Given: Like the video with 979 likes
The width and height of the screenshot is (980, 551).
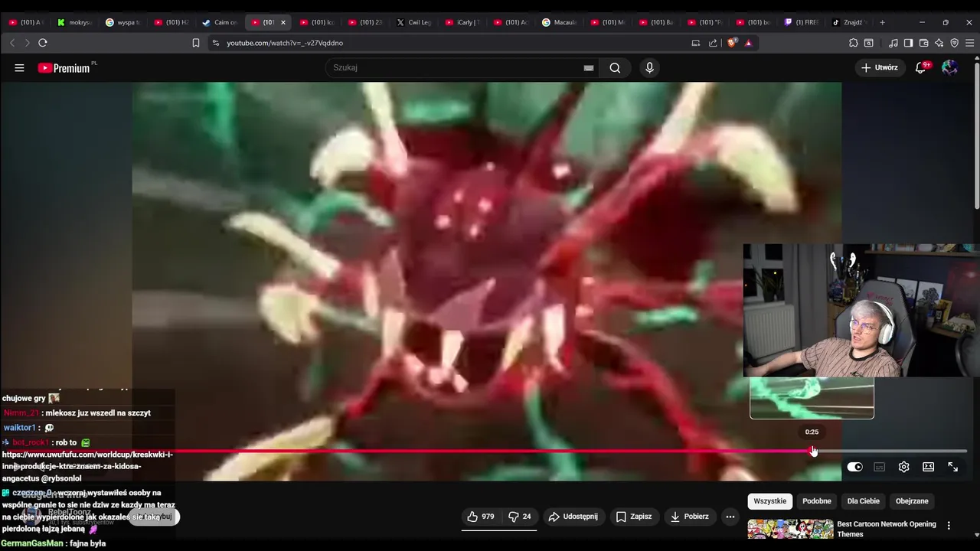Looking at the screenshot, I should (480, 517).
